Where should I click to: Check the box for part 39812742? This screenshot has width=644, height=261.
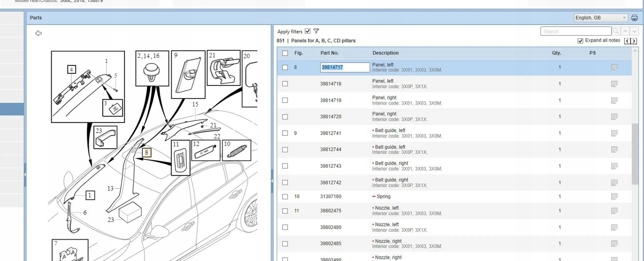pyautogui.click(x=285, y=182)
